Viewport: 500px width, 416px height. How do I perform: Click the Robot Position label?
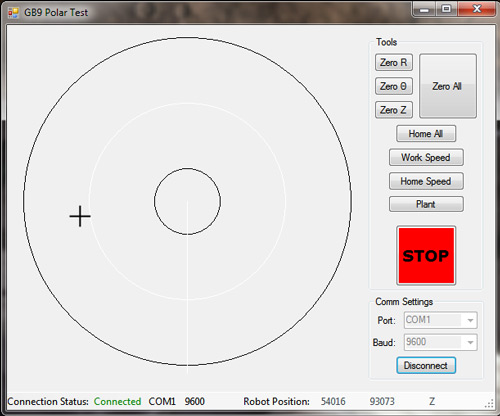pyautogui.click(x=276, y=401)
